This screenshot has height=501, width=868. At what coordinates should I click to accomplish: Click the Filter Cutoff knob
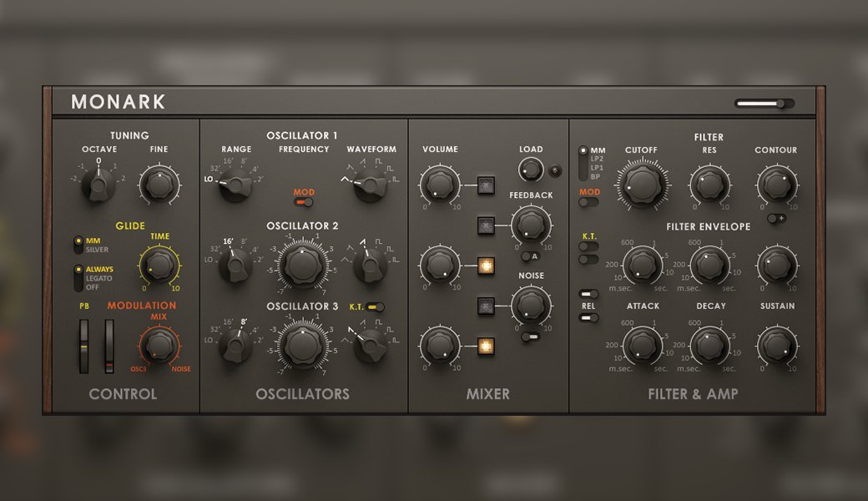click(641, 185)
